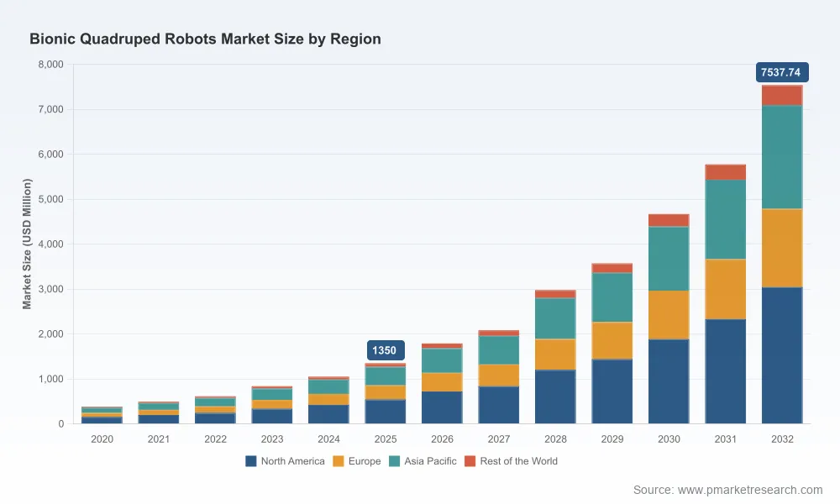
Task: Select the 2027 North America bar segment
Action: (499, 405)
